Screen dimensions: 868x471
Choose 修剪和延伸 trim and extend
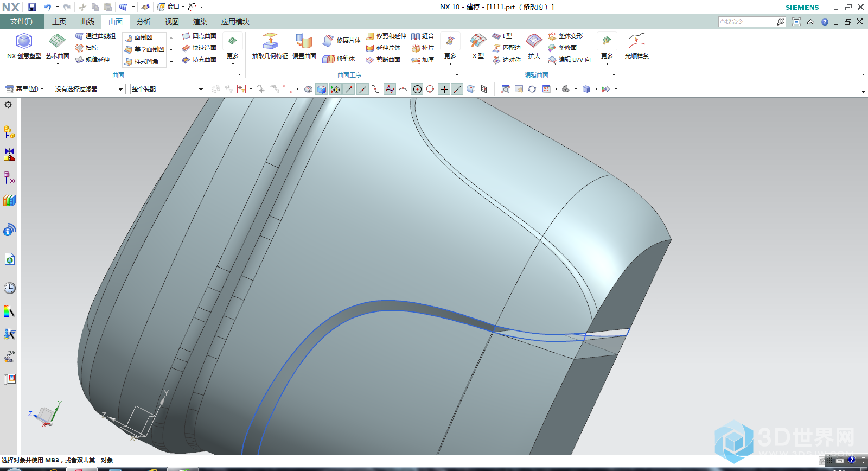coord(386,36)
